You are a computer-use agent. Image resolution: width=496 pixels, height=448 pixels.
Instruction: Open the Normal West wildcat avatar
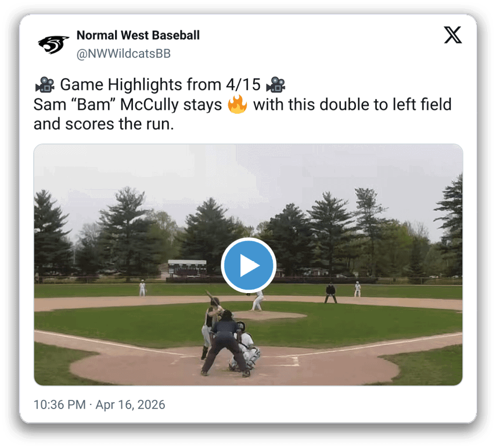pyautogui.click(x=53, y=45)
